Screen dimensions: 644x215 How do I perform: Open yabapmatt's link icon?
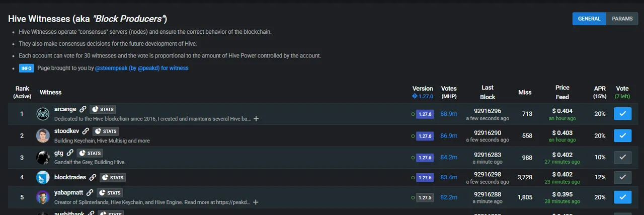90,192
